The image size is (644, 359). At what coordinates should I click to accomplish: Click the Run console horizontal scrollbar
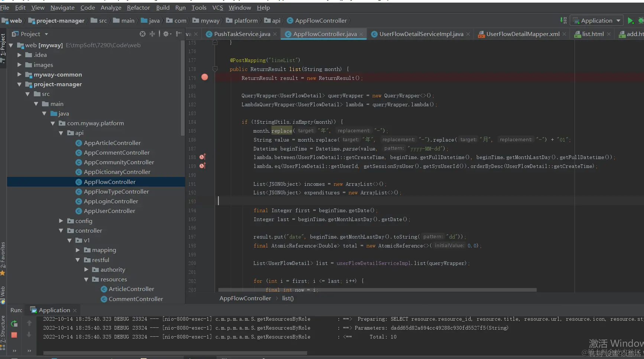(x=175, y=353)
